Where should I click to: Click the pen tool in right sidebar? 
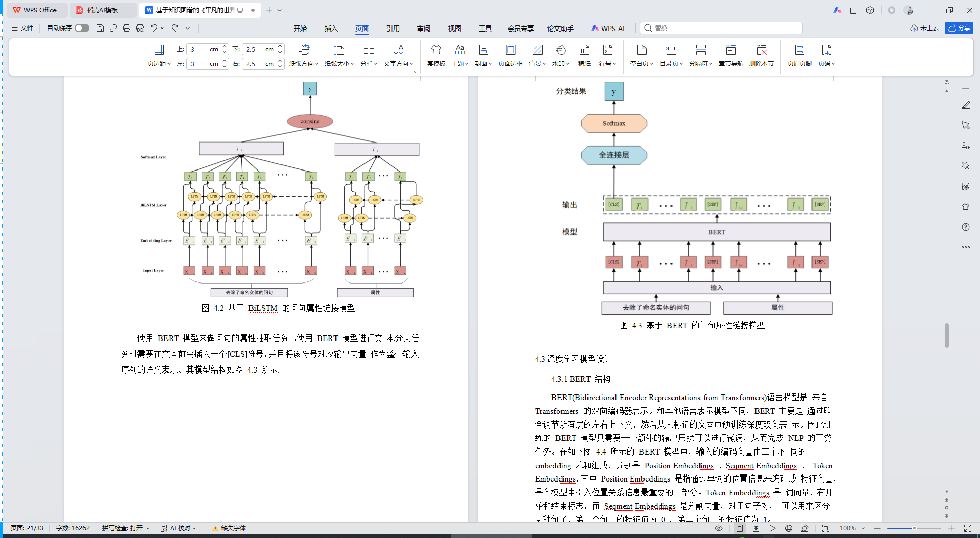pyautogui.click(x=965, y=105)
